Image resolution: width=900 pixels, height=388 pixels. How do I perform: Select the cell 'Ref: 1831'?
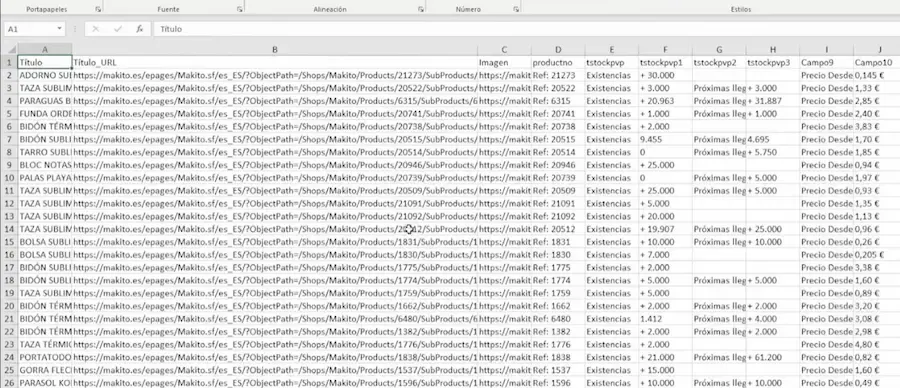point(558,242)
